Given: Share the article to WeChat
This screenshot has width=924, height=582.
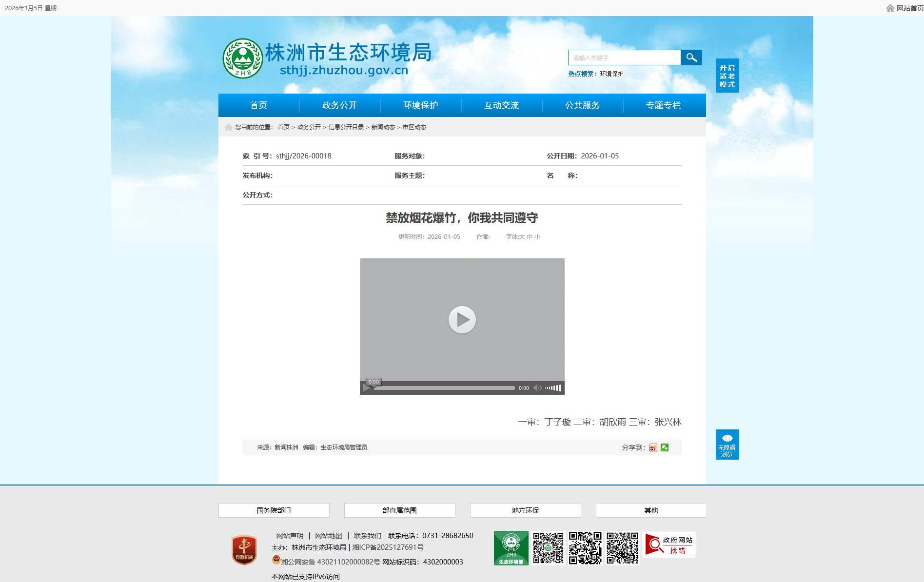Looking at the screenshot, I should coord(665,447).
